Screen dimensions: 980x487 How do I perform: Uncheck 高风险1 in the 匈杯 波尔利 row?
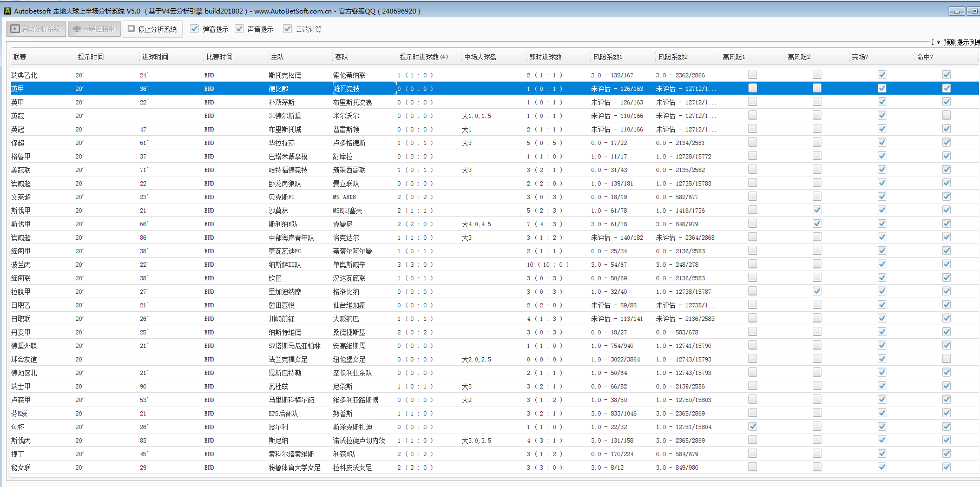click(x=753, y=426)
